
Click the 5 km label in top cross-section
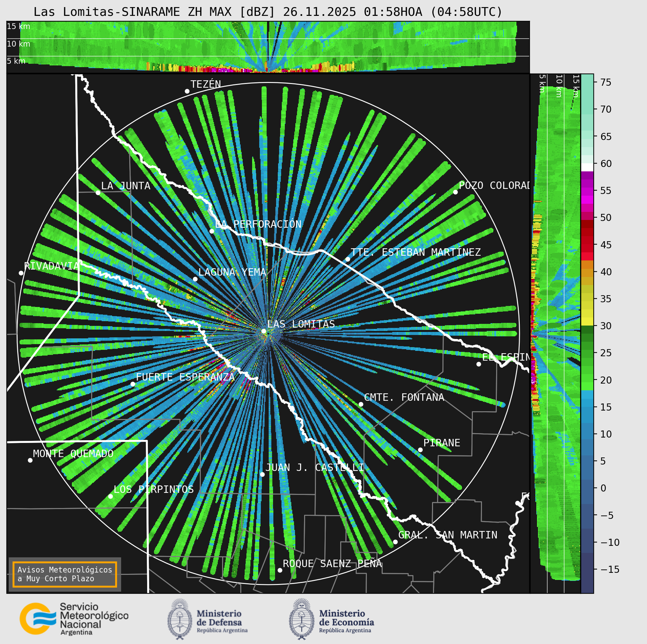[16, 61]
